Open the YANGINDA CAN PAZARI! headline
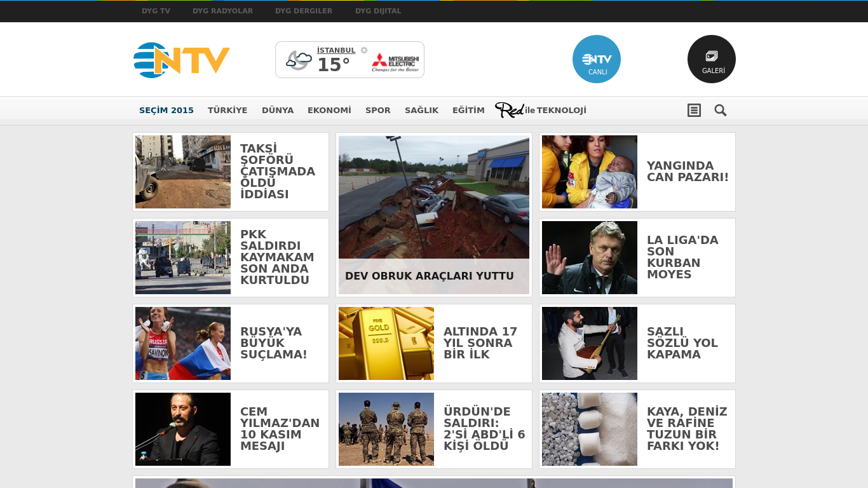The height and width of the screenshot is (488, 868). (688, 171)
